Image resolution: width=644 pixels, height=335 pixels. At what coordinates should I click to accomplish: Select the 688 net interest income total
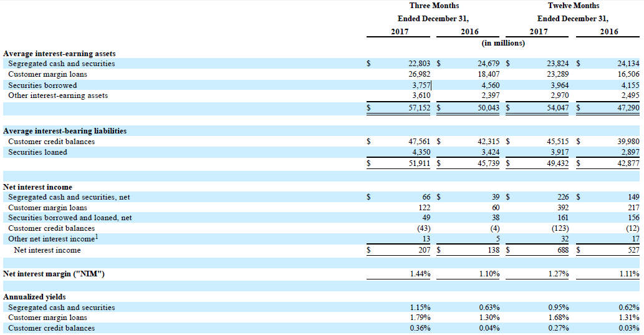pos(563,250)
